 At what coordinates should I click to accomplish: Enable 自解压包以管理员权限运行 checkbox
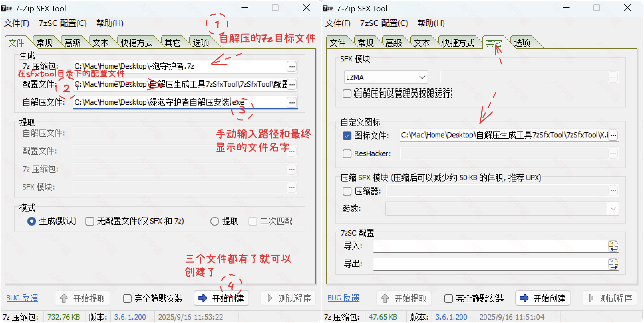coord(347,94)
